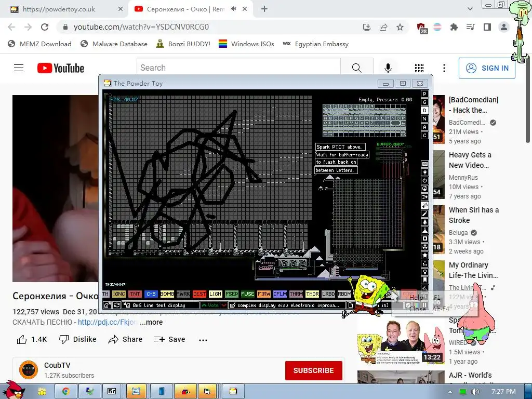The image size is (532, 399).
Task: Open the Powered Materials section (power icon)
Action: click(424, 180)
